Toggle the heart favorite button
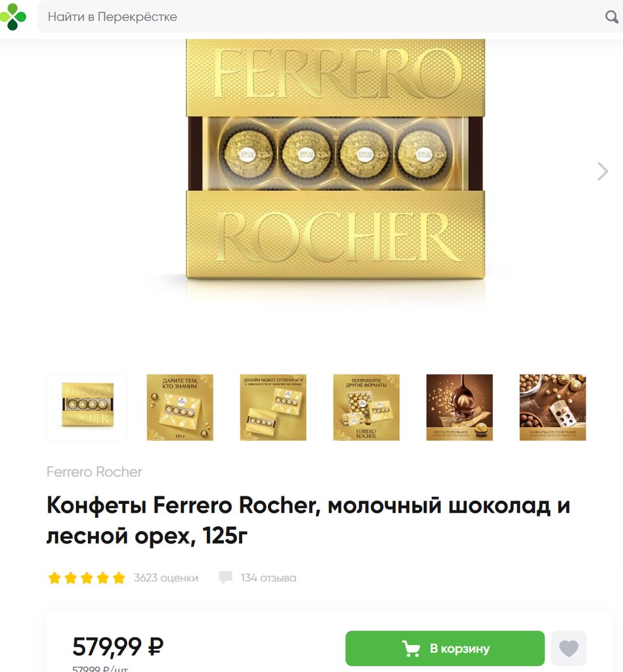The height and width of the screenshot is (672, 623). click(x=569, y=648)
